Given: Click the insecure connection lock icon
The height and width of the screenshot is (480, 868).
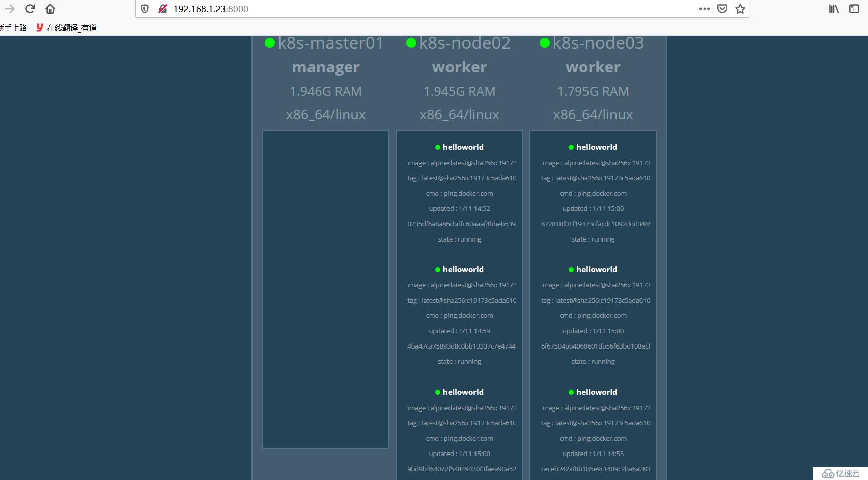Looking at the screenshot, I should (163, 9).
